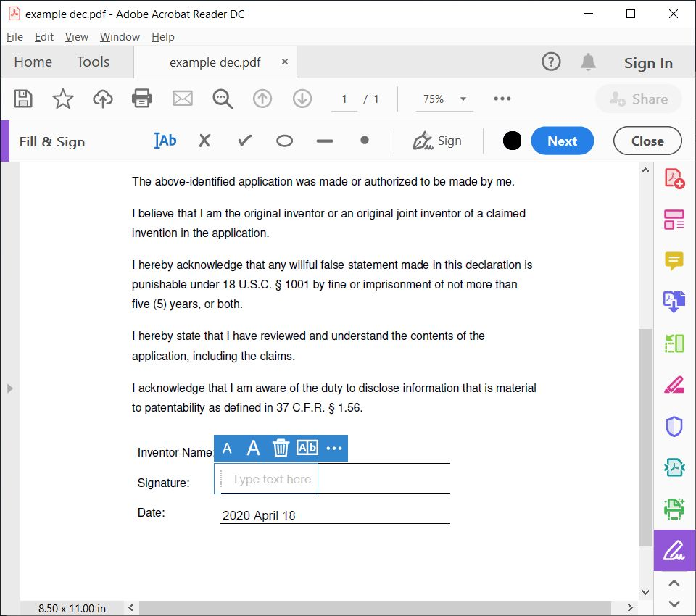Select the oval annotation tool
This screenshot has width=696, height=616.
coord(283,141)
